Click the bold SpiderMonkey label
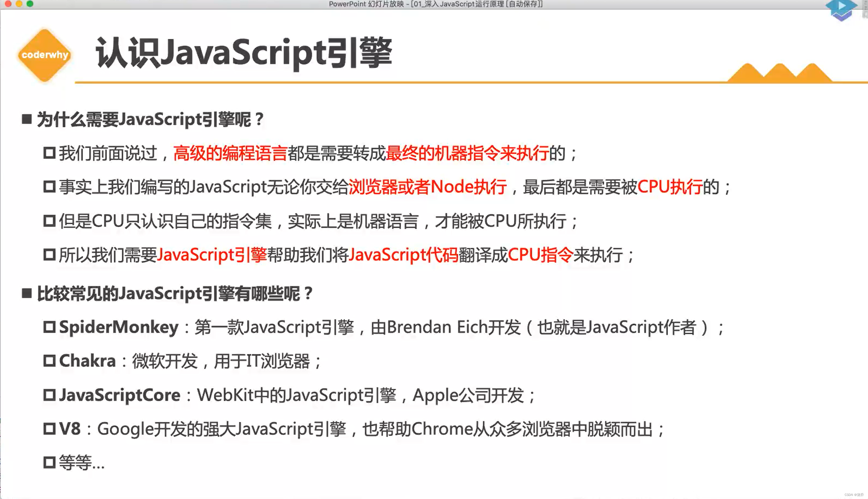The height and width of the screenshot is (499, 868). [x=119, y=326]
